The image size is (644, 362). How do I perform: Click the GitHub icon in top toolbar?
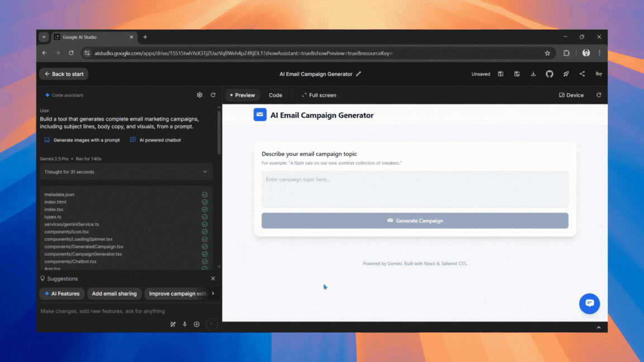click(550, 74)
